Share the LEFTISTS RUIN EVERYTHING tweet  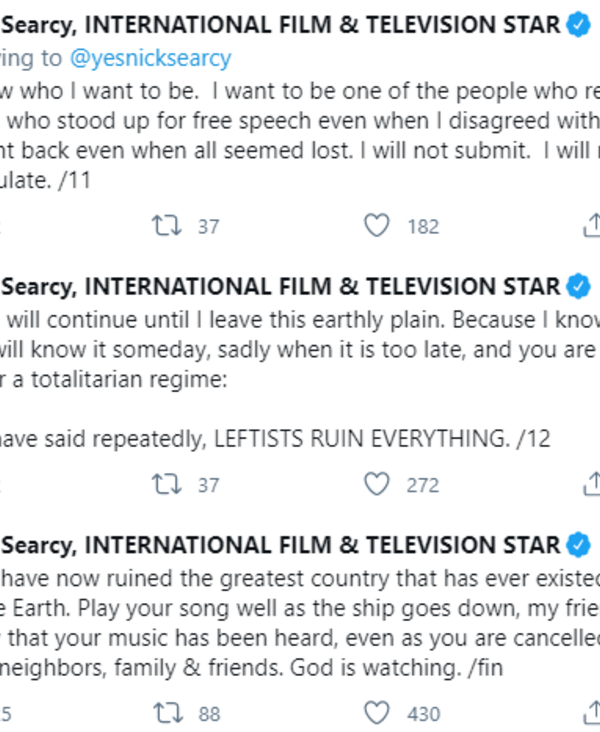pos(592,485)
